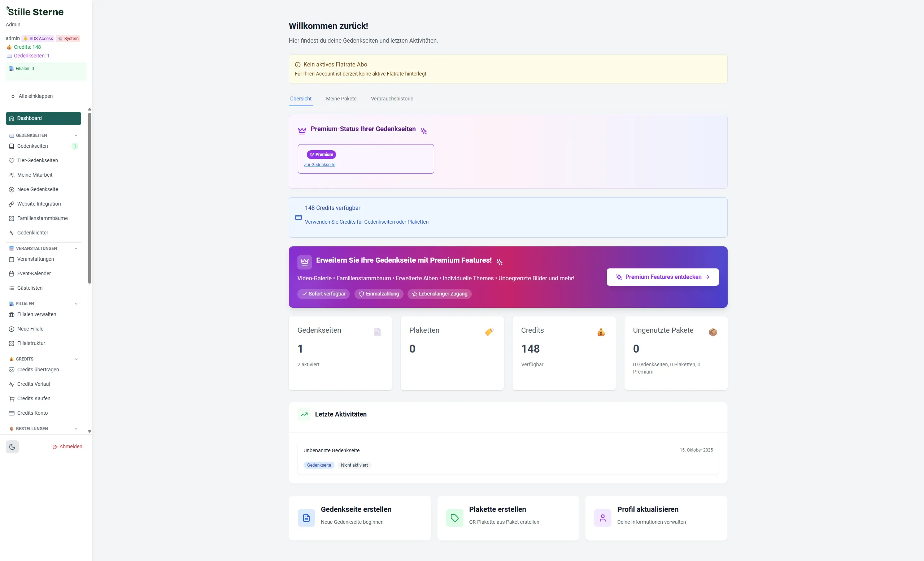Click the person icon in Profil aktualisieren
This screenshot has height=561, width=924.
pyautogui.click(x=602, y=518)
